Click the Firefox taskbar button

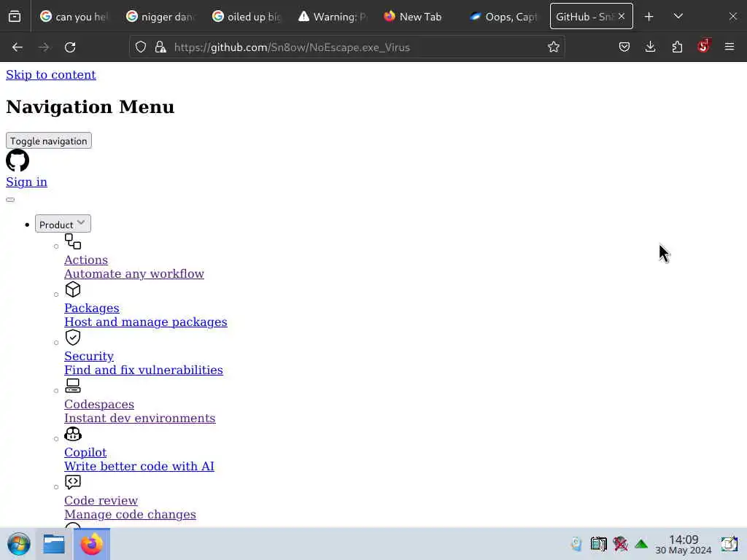pos(91,544)
